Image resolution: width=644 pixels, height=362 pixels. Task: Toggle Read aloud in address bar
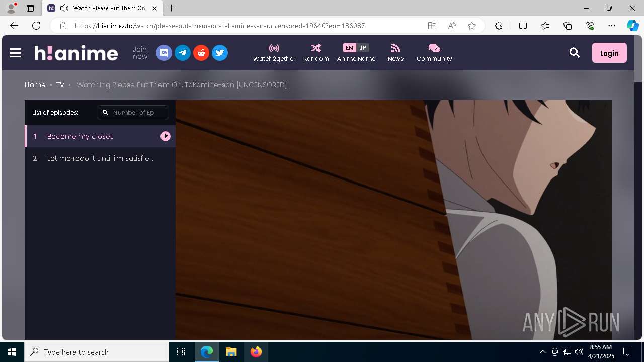point(452,26)
